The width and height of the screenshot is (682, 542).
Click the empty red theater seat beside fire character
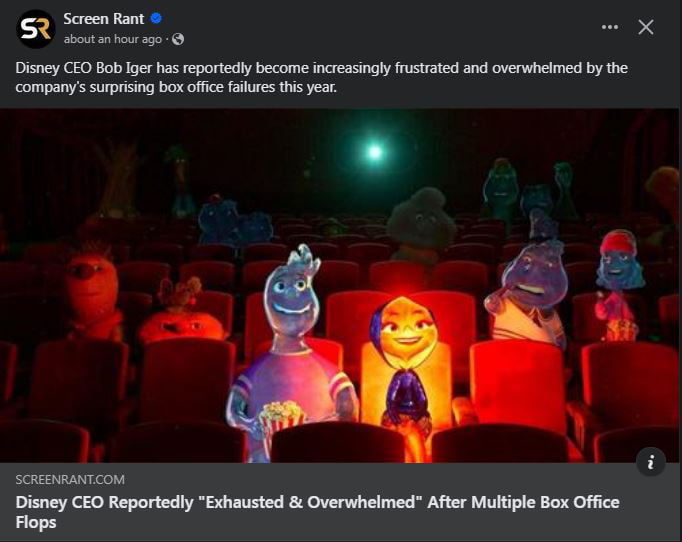[518, 383]
